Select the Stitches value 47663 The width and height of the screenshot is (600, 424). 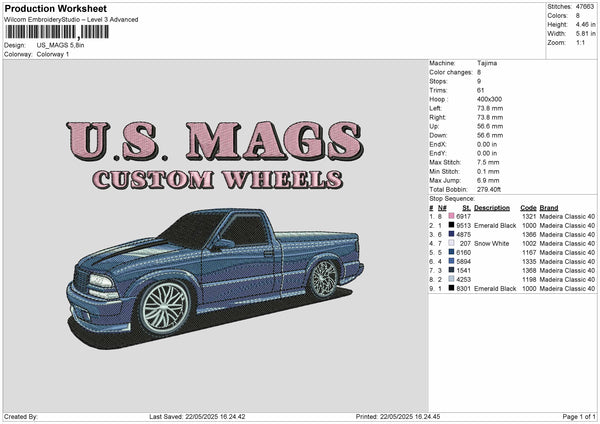pyautogui.click(x=585, y=7)
